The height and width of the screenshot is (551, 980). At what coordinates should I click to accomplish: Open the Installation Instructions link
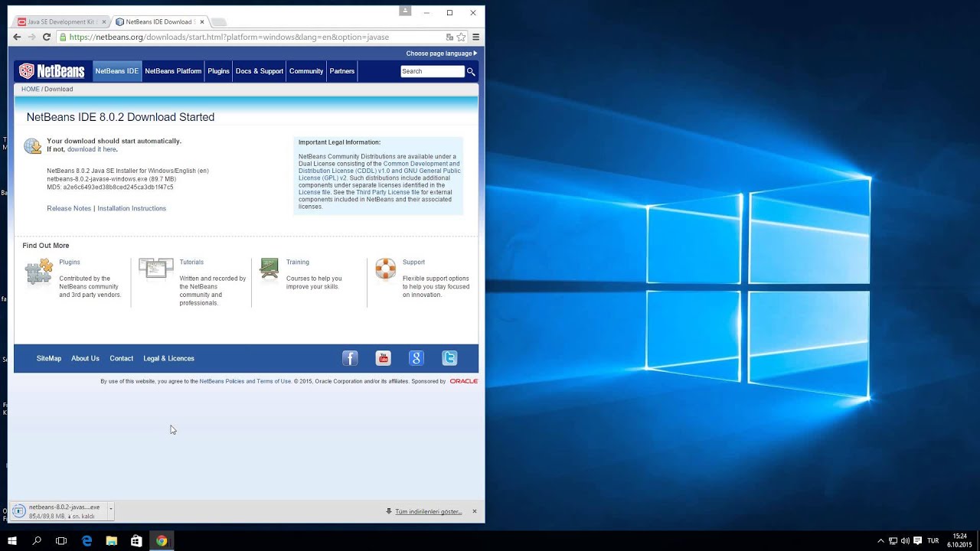click(x=132, y=208)
